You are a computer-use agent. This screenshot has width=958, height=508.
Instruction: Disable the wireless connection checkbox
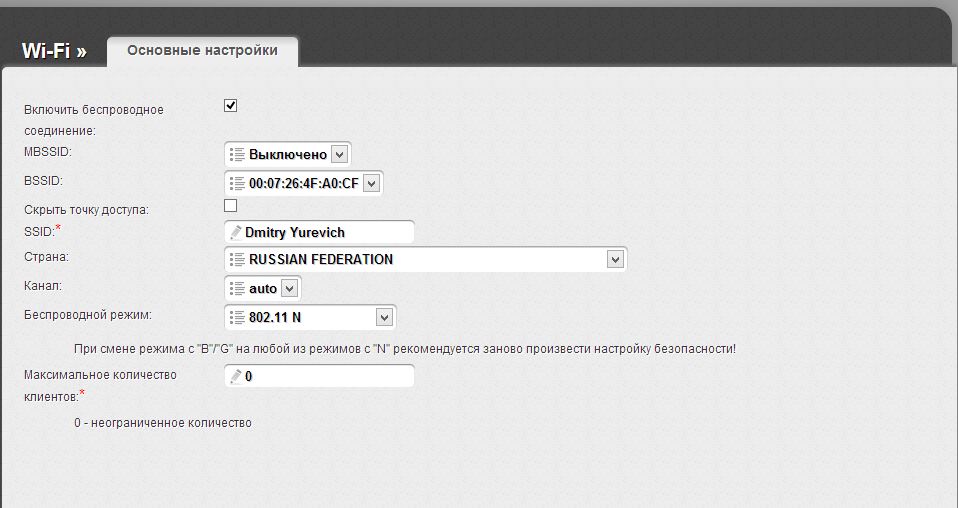231,105
